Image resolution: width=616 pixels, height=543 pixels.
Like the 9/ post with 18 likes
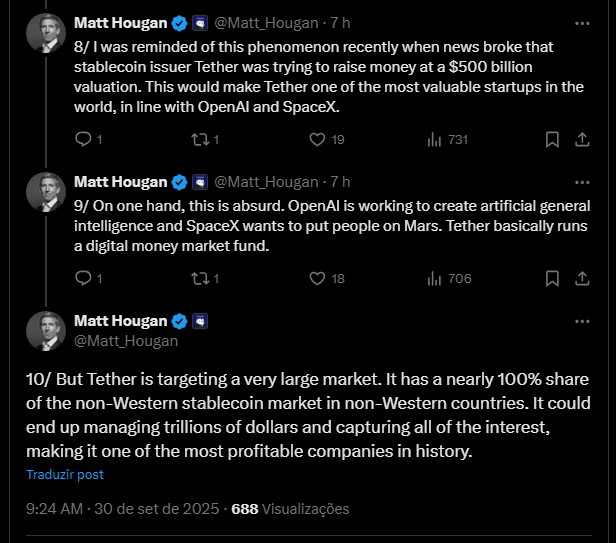pyautogui.click(x=317, y=278)
